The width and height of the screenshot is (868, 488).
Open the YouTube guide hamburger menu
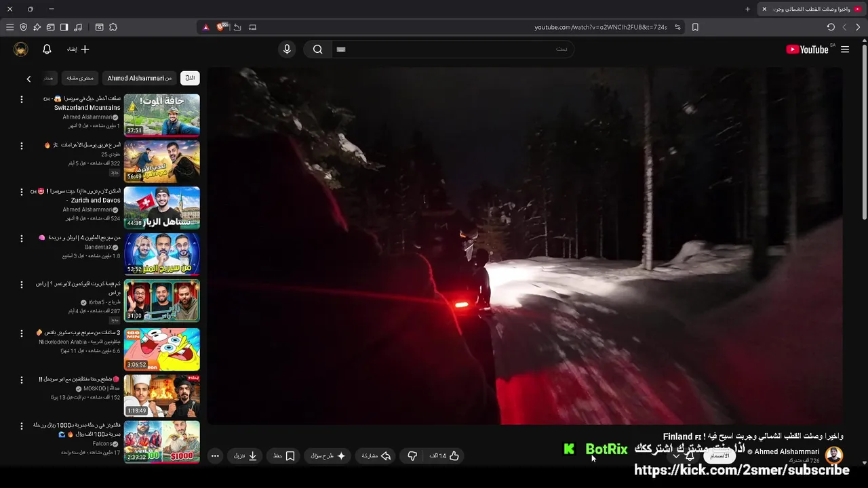pos(845,49)
